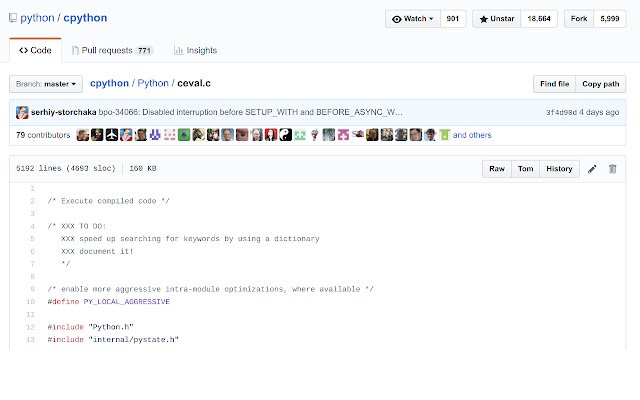This screenshot has height=400, width=640.
Task: Open the cpython repository link
Action: [85, 18]
